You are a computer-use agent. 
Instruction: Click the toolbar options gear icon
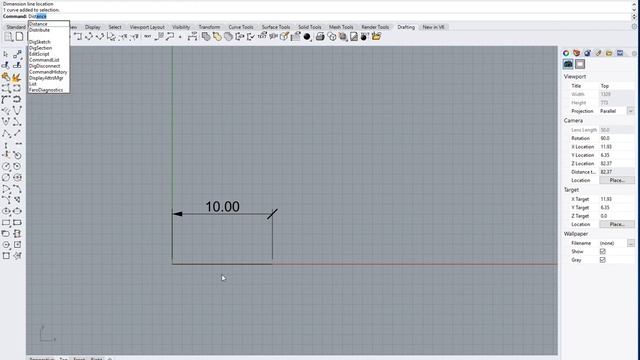pos(634,27)
